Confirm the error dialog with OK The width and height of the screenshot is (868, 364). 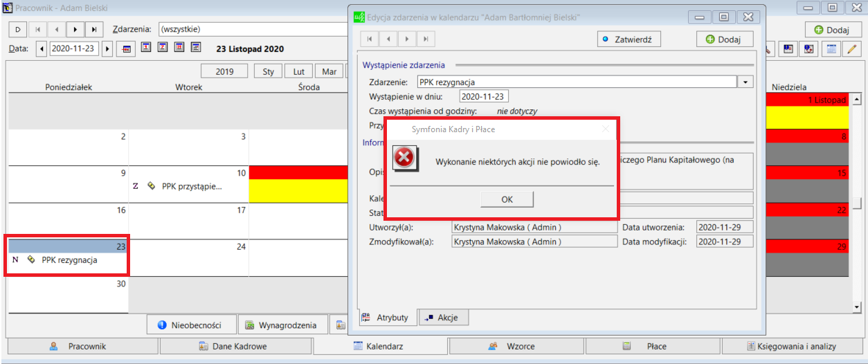(x=507, y=199)
